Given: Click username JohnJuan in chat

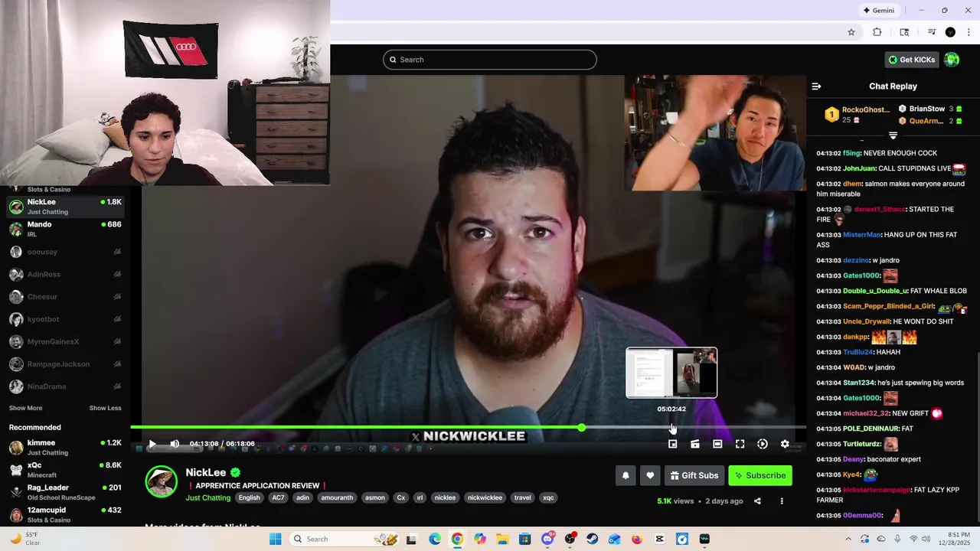Looking at the screenshot, I should tap(858, 168).
